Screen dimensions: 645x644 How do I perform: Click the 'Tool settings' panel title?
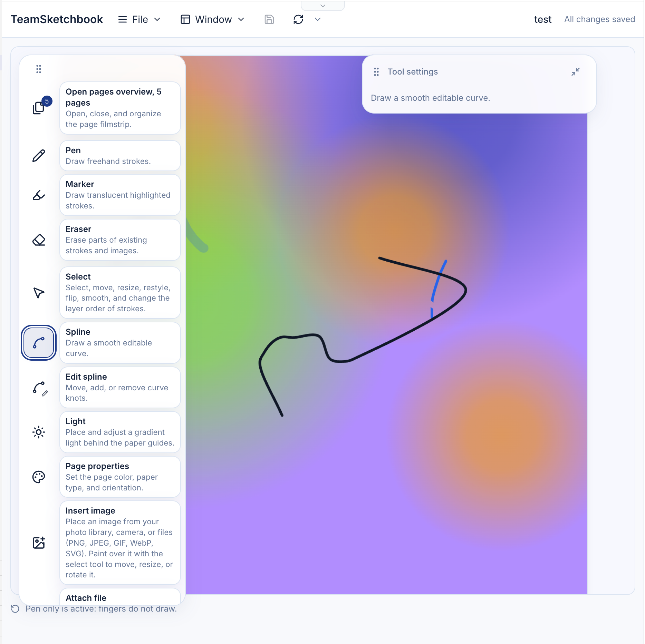click(413, 72)
